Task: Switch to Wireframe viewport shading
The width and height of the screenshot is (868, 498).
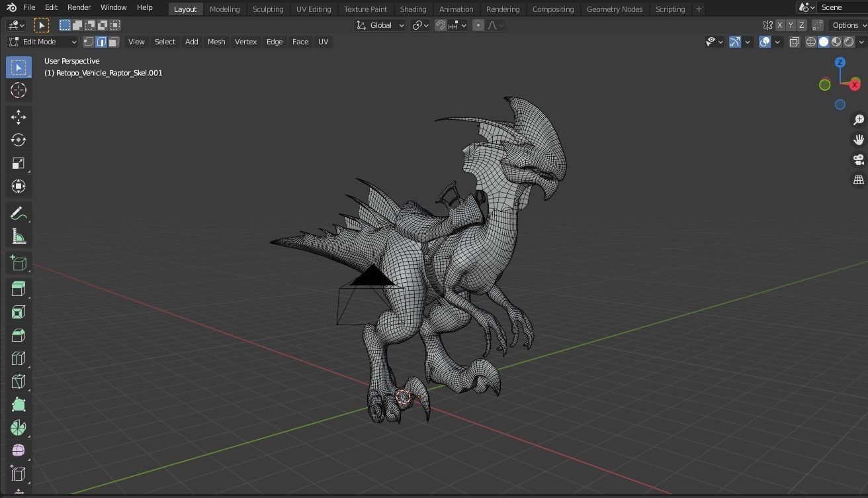Action: (811, 42)
